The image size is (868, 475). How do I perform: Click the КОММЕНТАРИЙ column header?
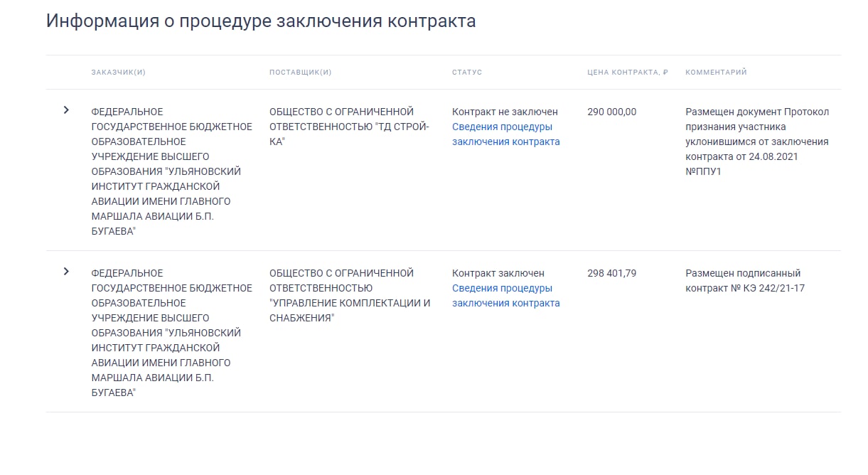point(716,73)
